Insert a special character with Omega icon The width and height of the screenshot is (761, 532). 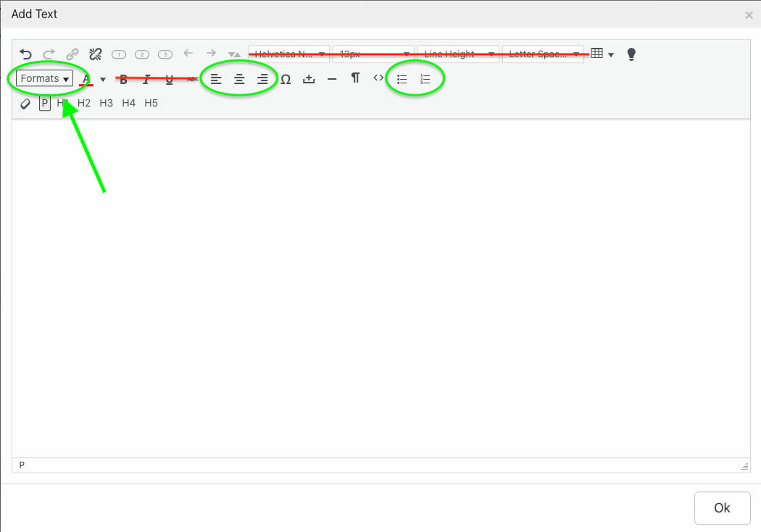(286, 79)
